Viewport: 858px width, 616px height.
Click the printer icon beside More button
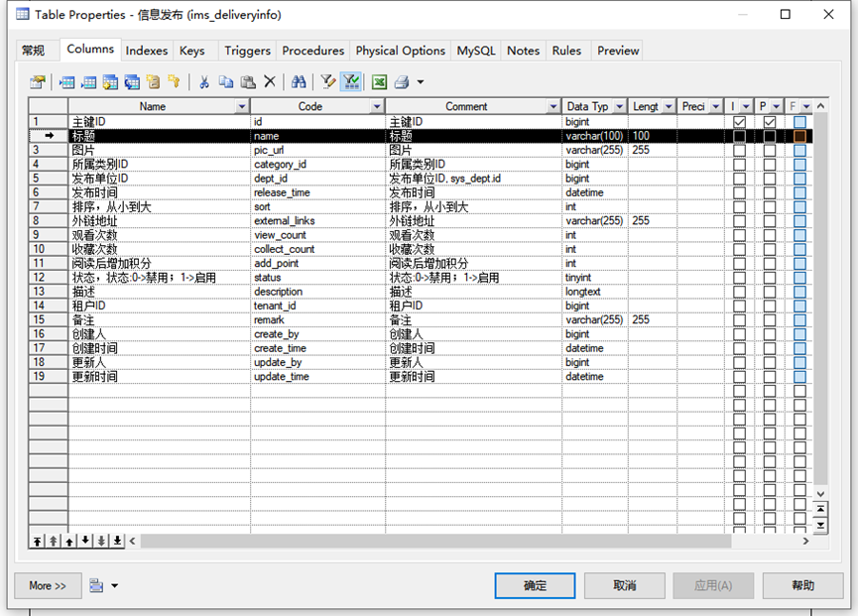pyautogui.click(x=96, y=585)
